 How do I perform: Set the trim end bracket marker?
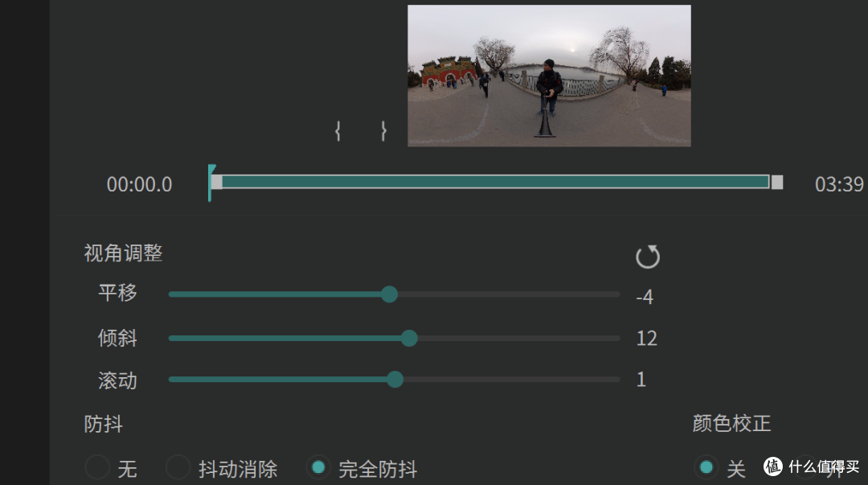click(383, 131)
